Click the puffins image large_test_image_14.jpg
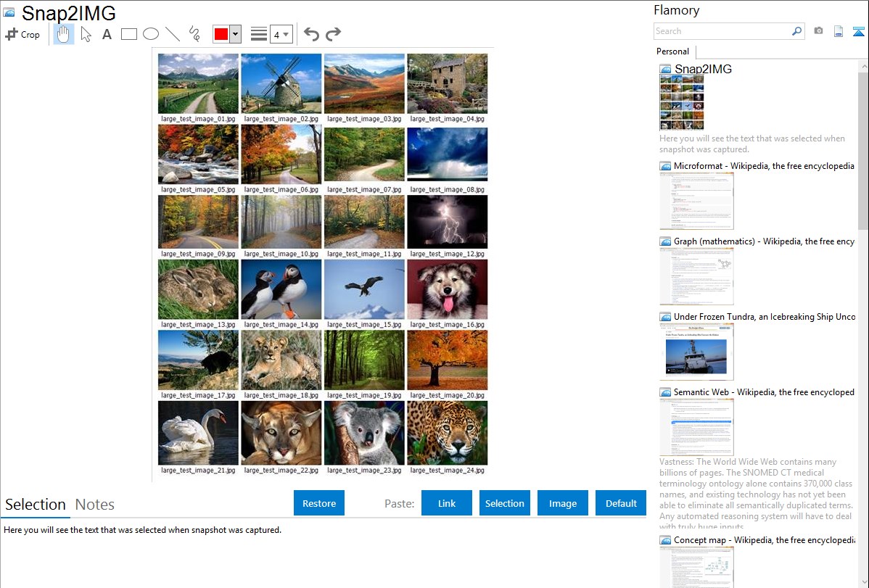This screenshot has height=588, width=869. pos(281,289)
